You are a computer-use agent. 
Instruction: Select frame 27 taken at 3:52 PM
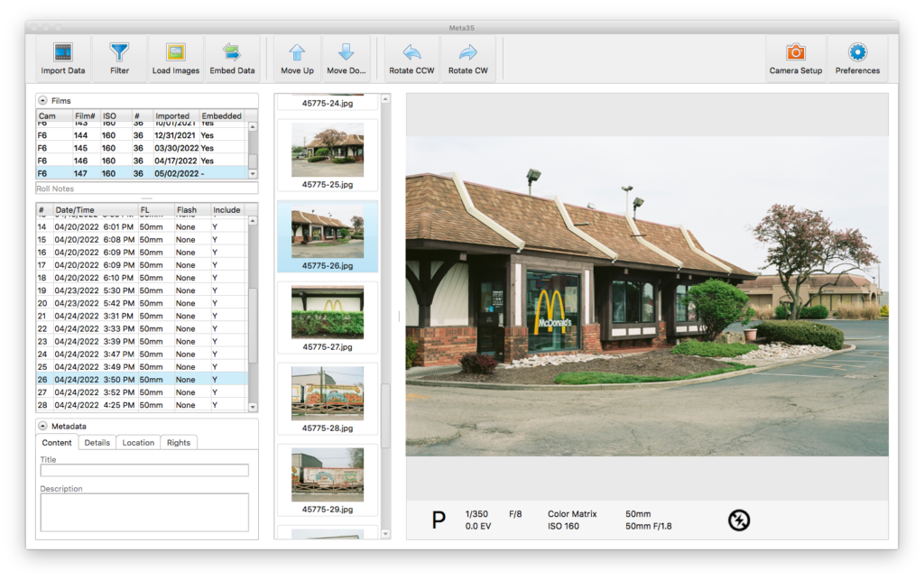click(142, 392)
